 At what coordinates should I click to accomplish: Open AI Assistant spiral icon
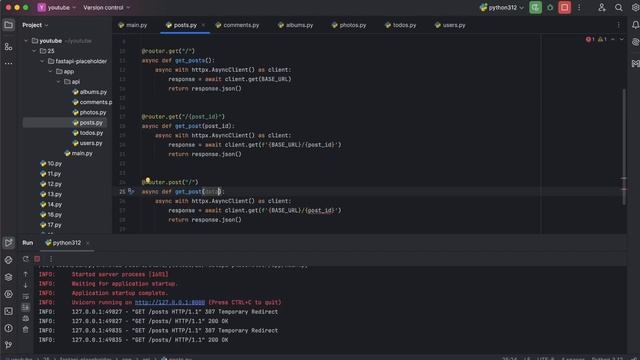pyautogui.click(x=636, y=42)
